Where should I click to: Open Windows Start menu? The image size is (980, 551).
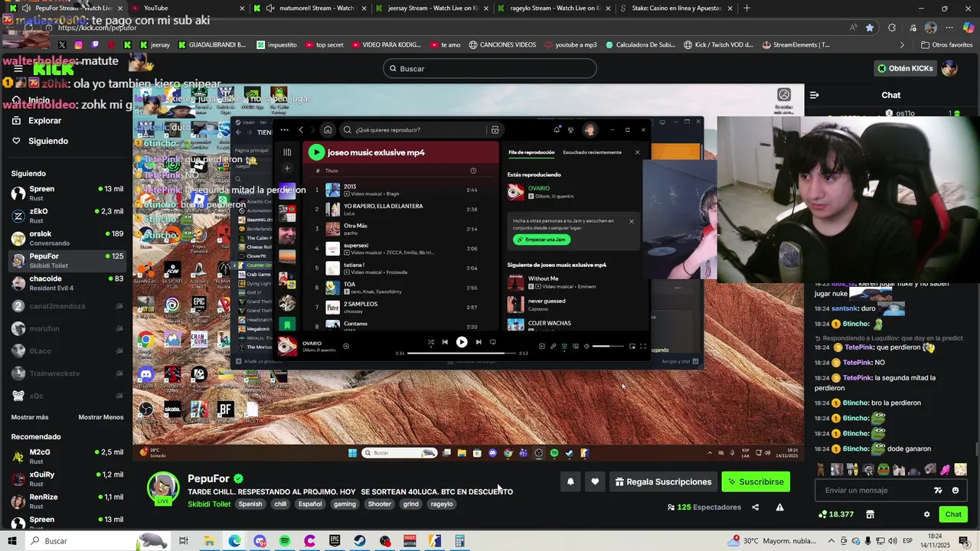[x=11, y=541]
